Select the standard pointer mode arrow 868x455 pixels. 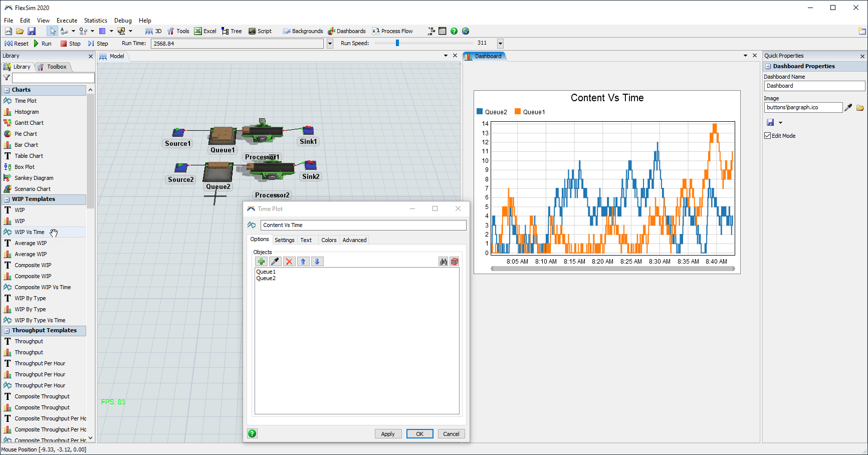52,31
